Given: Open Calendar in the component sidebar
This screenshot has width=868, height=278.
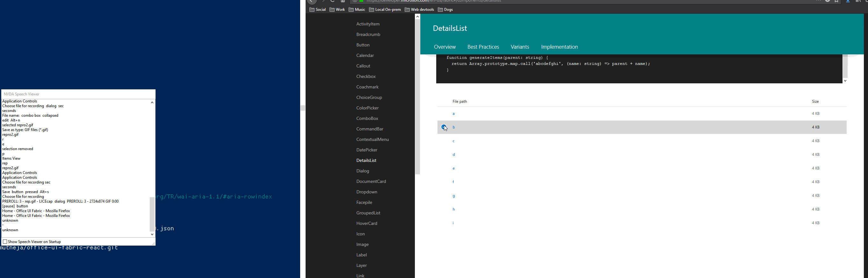Looking at the screenshot, I should pyautogui.click(x=365, y=55).
